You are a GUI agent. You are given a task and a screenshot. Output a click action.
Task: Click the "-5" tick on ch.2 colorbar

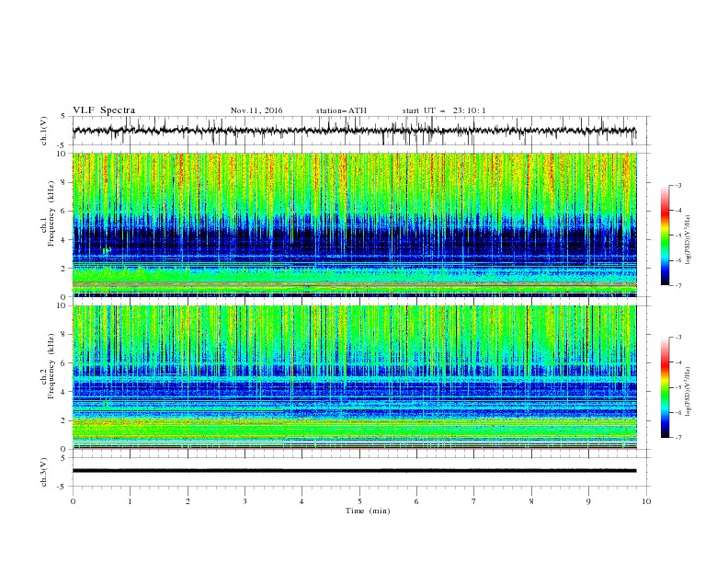click(x=677, y=387)
